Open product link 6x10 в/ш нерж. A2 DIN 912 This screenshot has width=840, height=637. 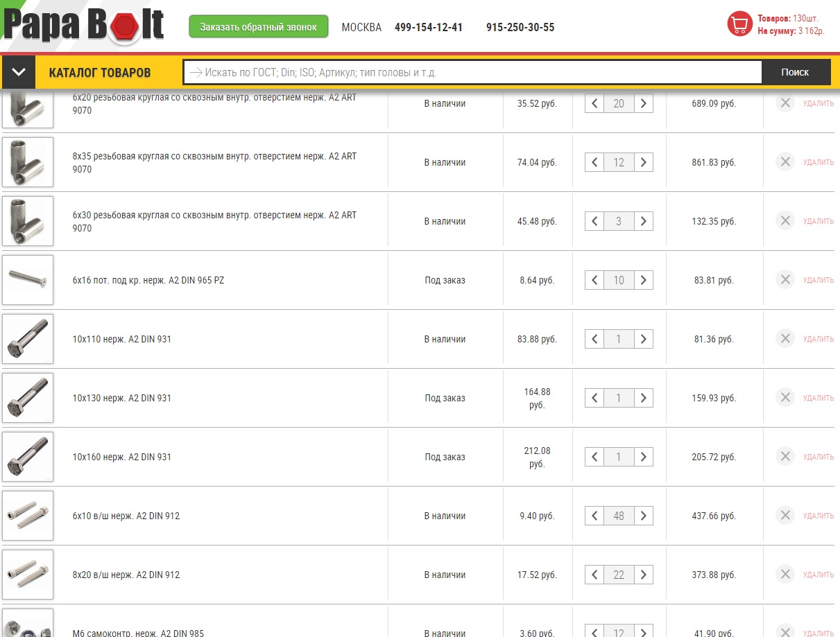(x=126, y=516)
